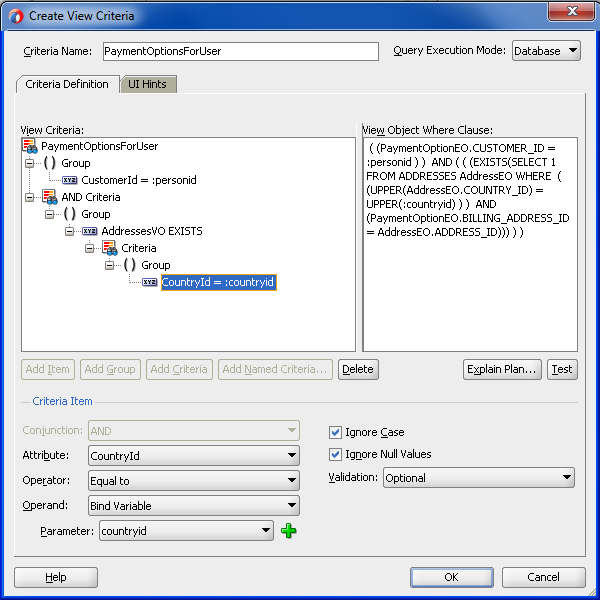Screen dimensions: 600x600
Task: Click the Help button
Action: tap(56, 577)
